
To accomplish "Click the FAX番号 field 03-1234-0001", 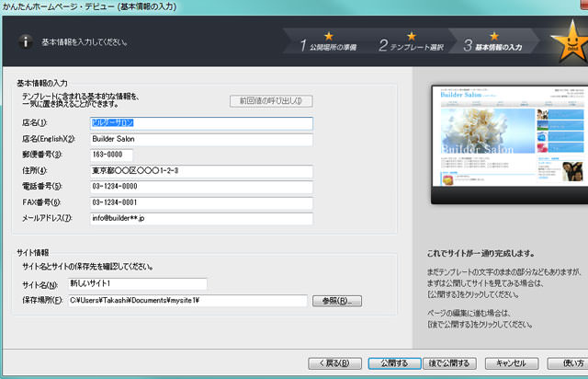I will tap(201, 202).
